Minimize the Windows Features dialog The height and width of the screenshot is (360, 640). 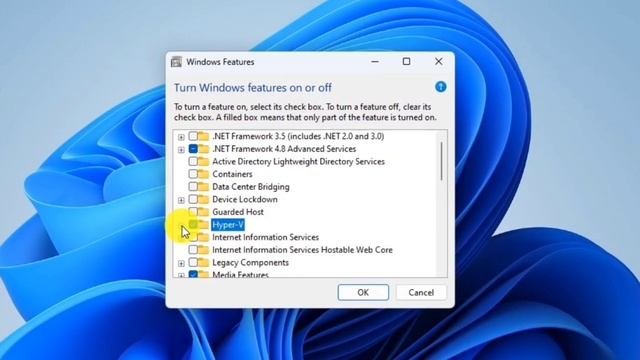pos(375,62)
